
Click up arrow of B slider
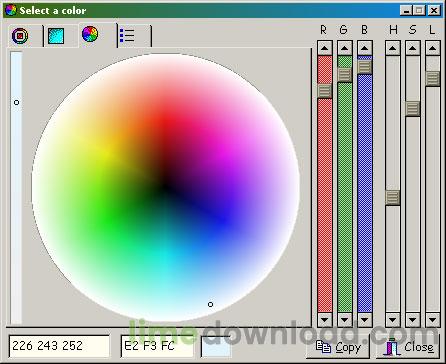[x=365, y=48]
